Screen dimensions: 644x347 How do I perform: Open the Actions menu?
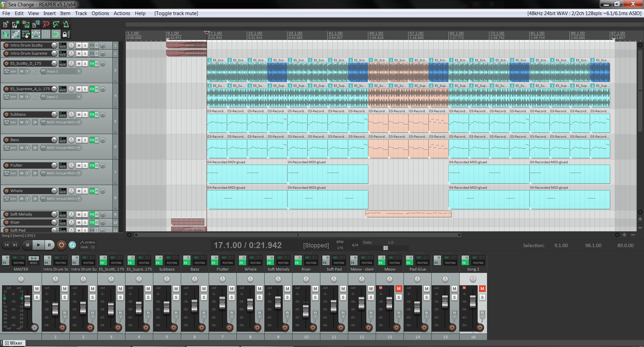122,13
